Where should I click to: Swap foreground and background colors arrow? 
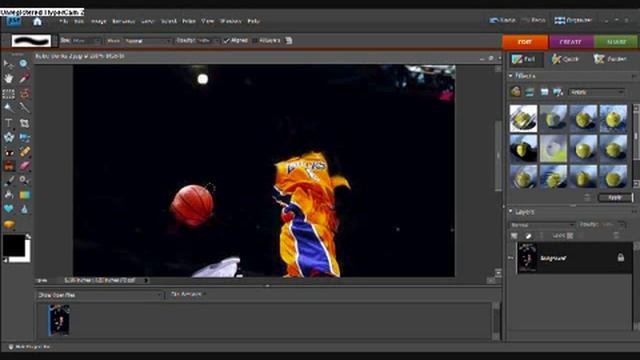click(x=28, y=236)
